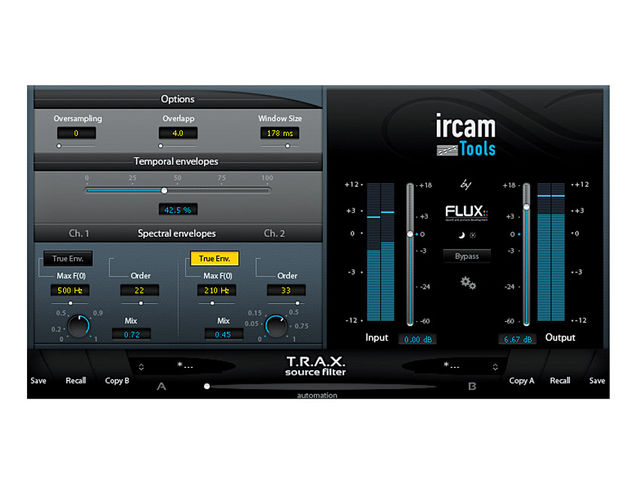Click Ch. 2 Order slider
The width and height of the screenshot is (640, 480).
point(286,303)
